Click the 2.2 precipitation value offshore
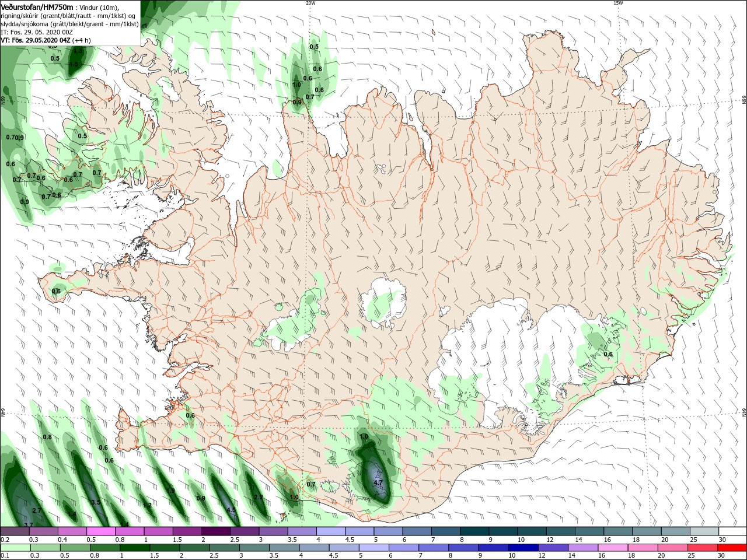Image resolution: width=747 pixels, height=560 pixels. (x=259, y=497)
